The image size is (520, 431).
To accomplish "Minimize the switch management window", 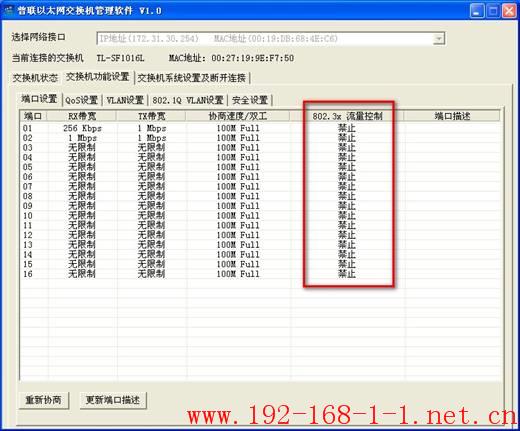I will pyautogui.click(x=477, y=11).
